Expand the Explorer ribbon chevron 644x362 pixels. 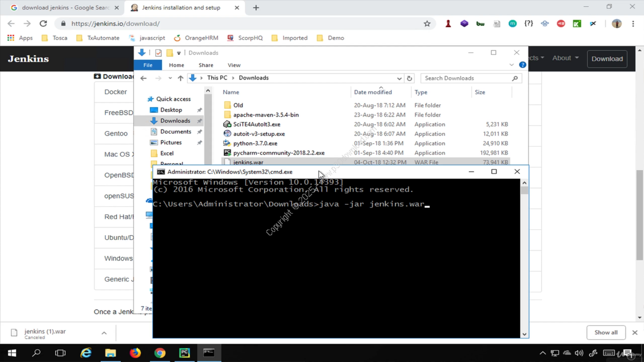pyautogui.click(x=512, y=65)
